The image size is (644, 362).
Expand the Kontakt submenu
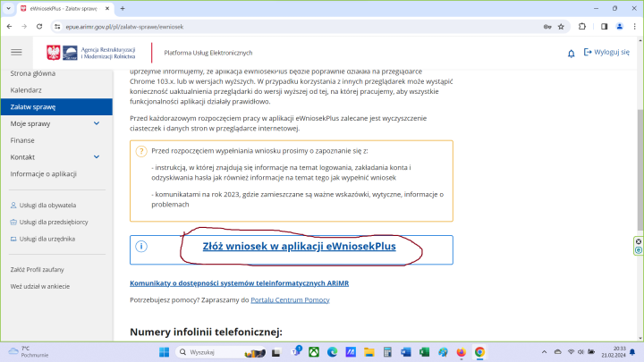(97, 157)
